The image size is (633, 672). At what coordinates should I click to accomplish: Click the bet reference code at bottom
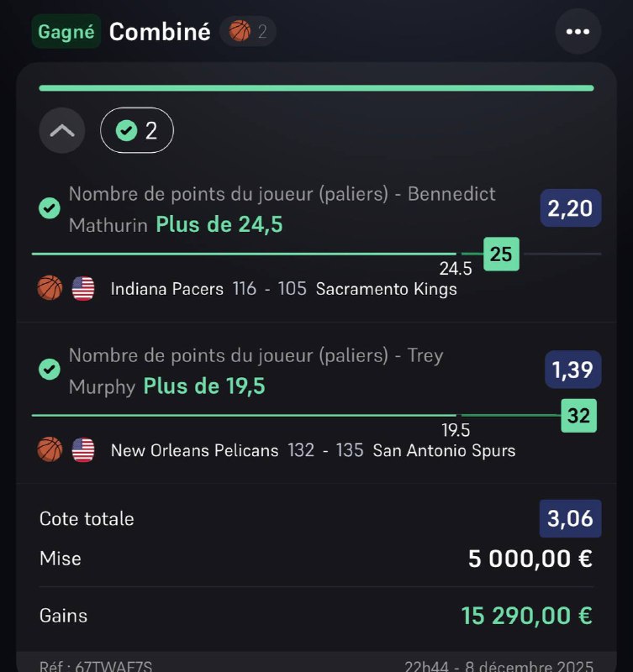95,667
